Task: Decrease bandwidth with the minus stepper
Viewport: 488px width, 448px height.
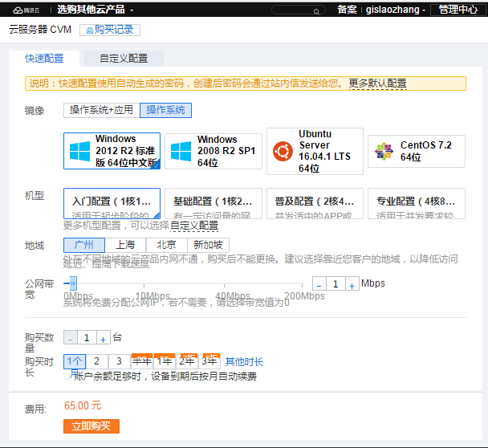Action: click(319, 284)
